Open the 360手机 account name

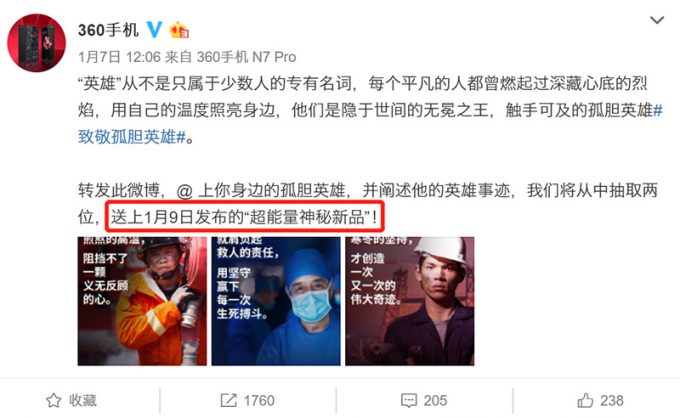108,30
